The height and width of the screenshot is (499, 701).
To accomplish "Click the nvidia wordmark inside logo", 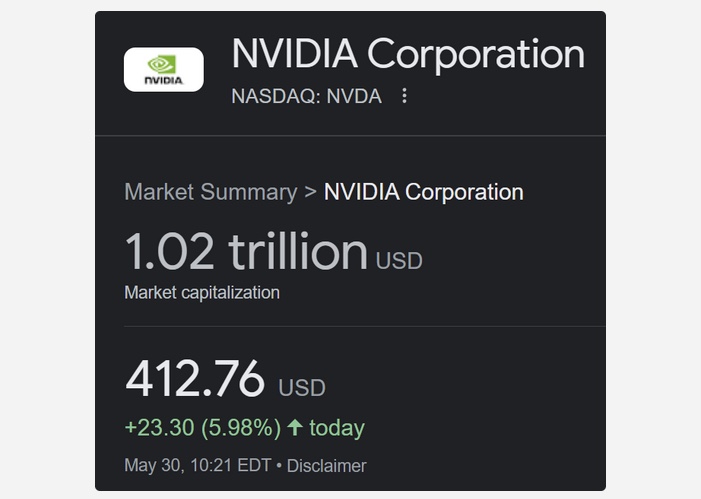I will click(x=164, y=80).
